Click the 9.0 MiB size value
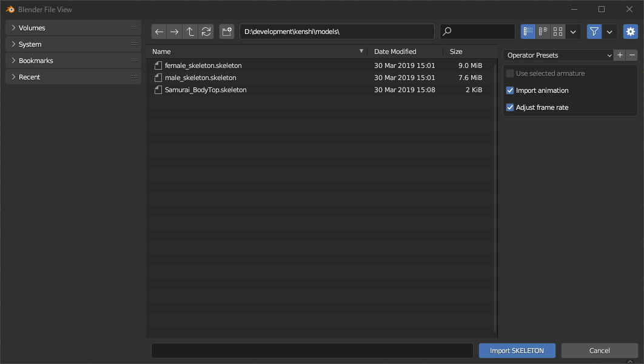This screenshot has height=364, width=644. click(471, 66)
